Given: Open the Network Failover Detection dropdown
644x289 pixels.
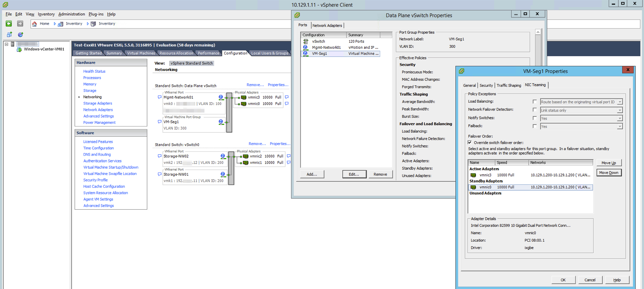Looking at the screenshot, I should click(619, 110).
